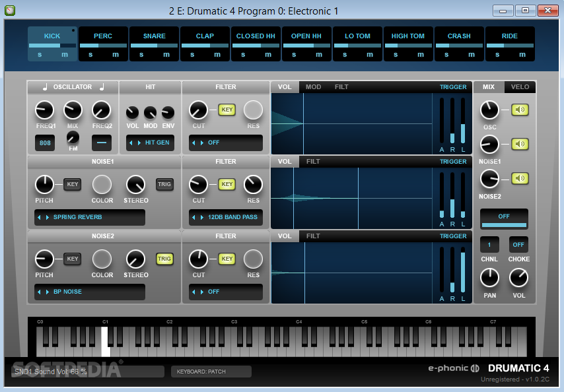Viewport: 564px width, 392px height.
Task: Open the 12DB BAND PASS filter selector
Action: [x=225, y=217]
